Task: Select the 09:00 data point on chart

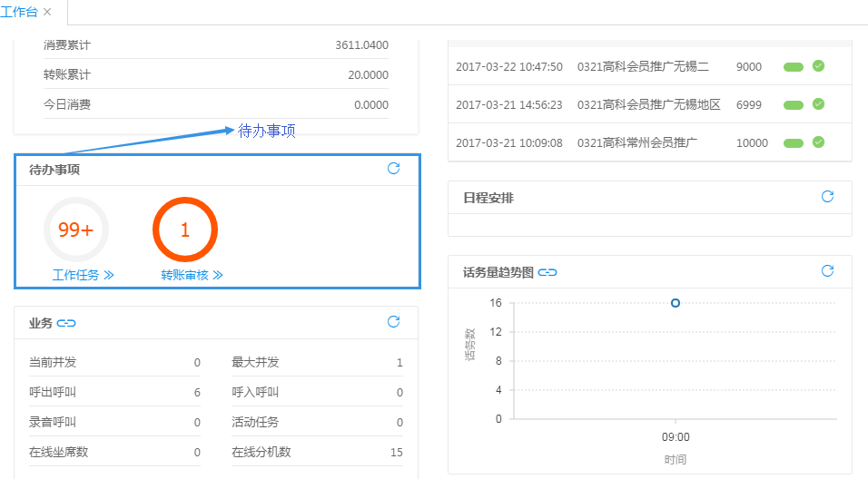Action: [x=676, y=303]
